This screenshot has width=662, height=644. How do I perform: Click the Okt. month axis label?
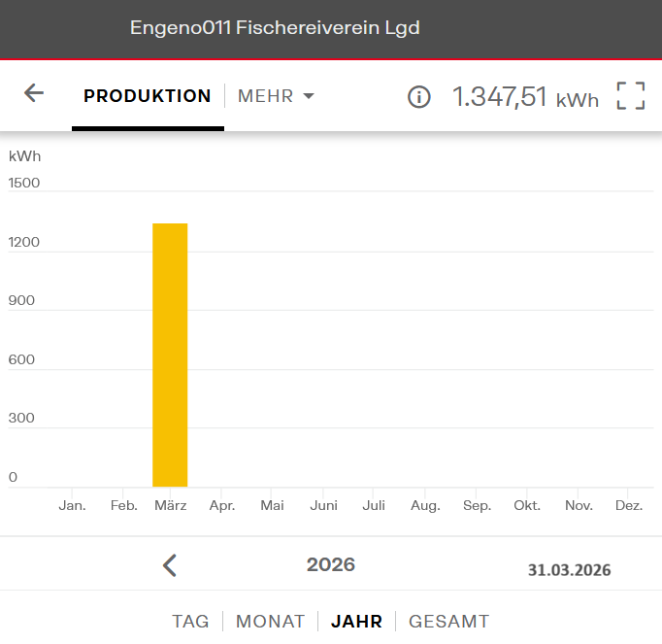pyautogui.click(x=527, y=506)
